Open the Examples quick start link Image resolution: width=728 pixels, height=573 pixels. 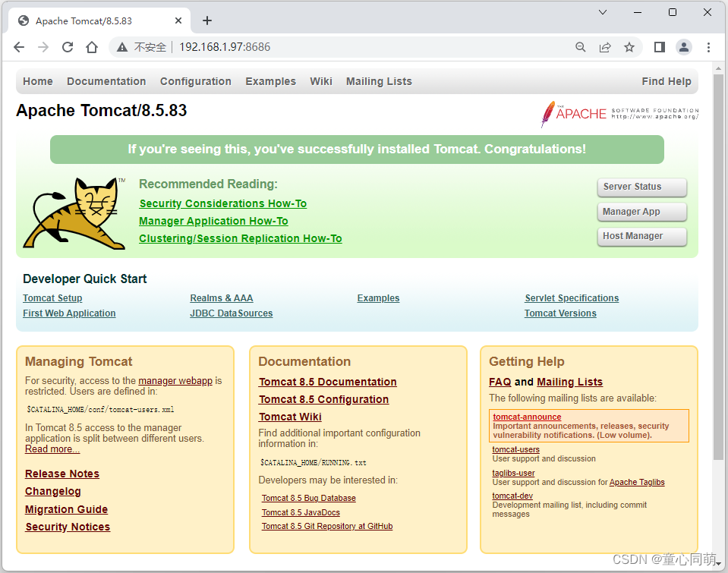378,298
